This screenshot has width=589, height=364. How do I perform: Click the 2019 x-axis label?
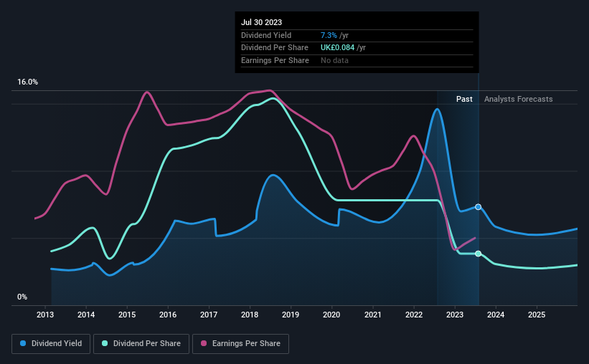[x=291, y=315]
